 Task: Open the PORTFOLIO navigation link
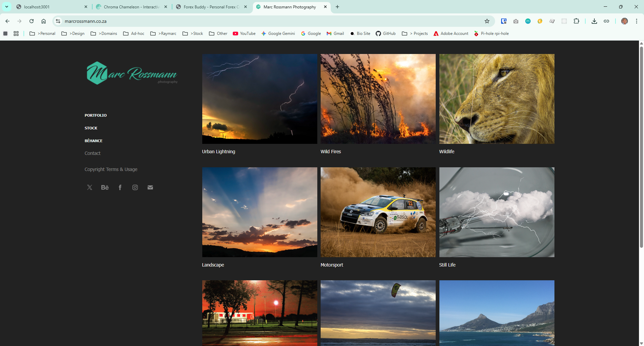[x=96, y=115]
